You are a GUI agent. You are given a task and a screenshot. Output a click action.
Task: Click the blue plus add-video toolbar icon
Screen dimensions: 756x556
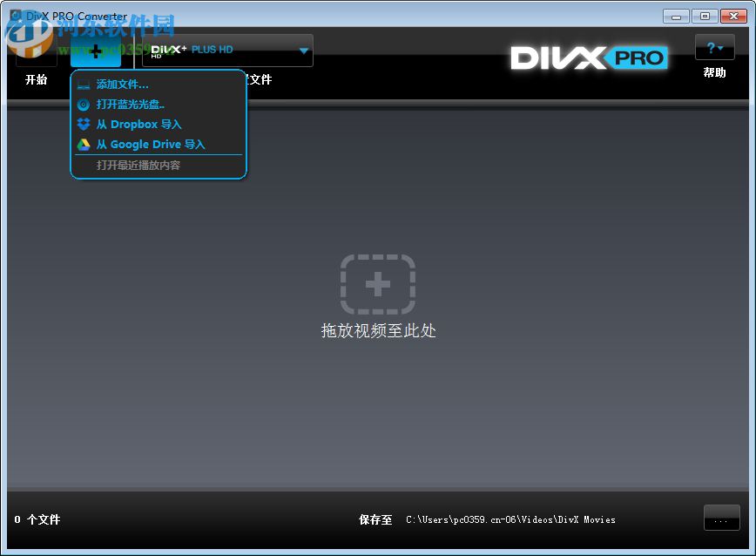(x=95, y=50)
